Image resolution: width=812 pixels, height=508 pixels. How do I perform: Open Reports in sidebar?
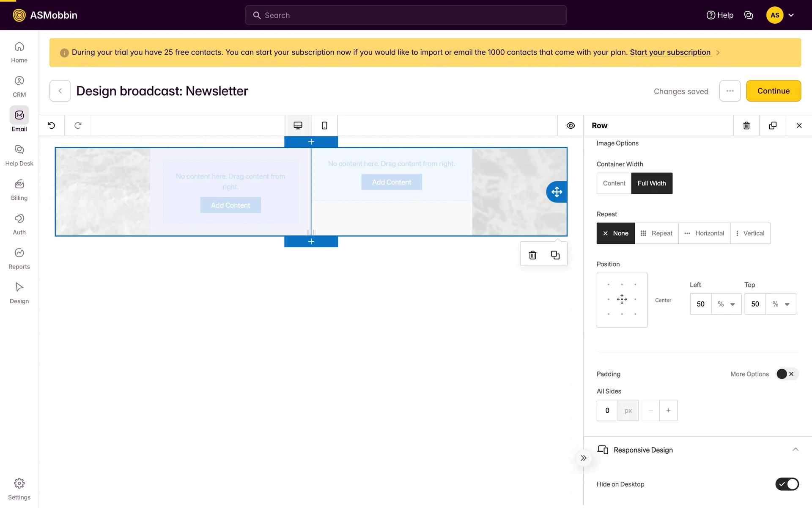point(19,258)
